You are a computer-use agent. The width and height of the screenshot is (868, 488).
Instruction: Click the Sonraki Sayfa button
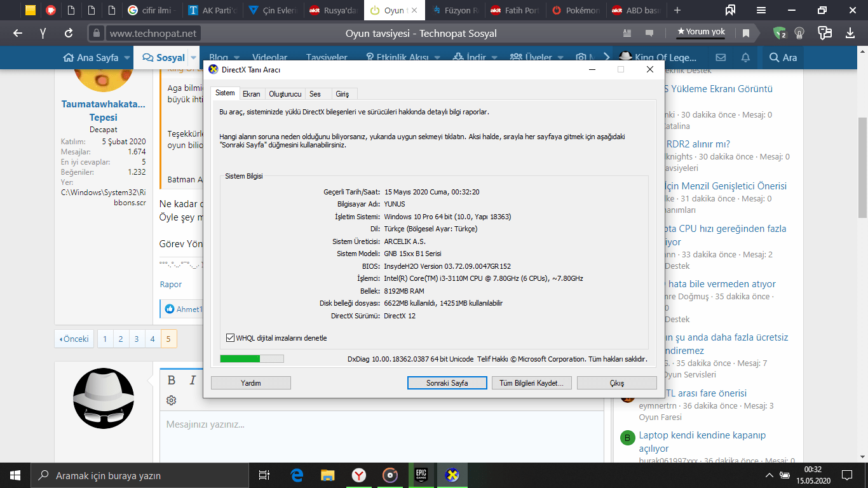447,383
